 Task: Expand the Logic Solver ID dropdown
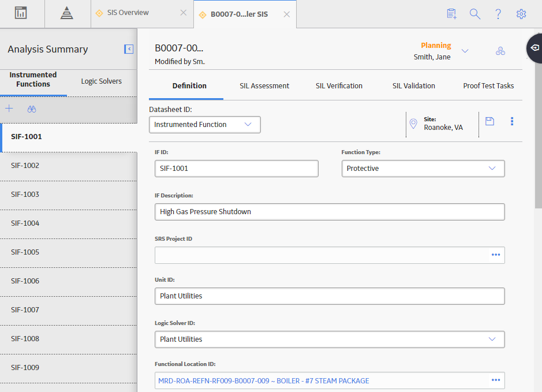pos(330,339)
